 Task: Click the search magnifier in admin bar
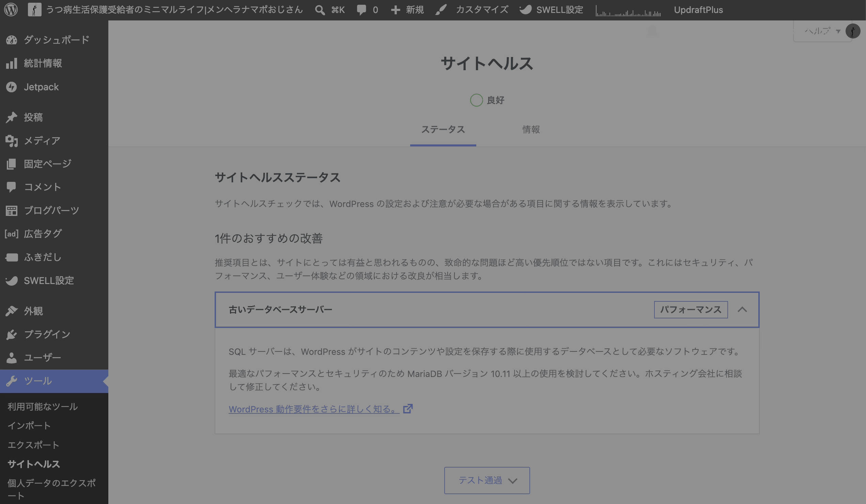tap(320, 10)
